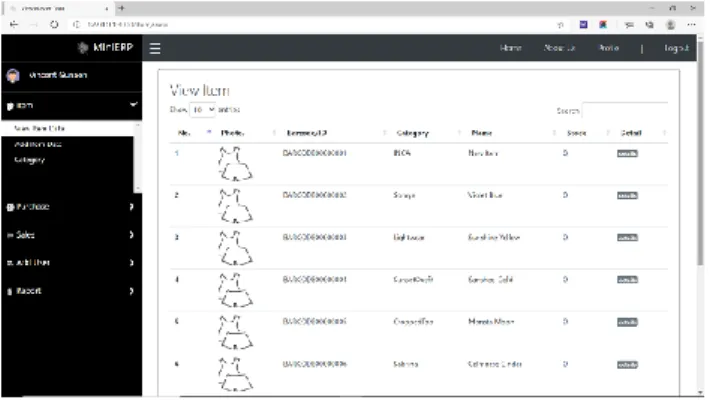The height and width of the screenshot is (400, 710).
Task: Click the details button for row 1
Action: point(627,154)
